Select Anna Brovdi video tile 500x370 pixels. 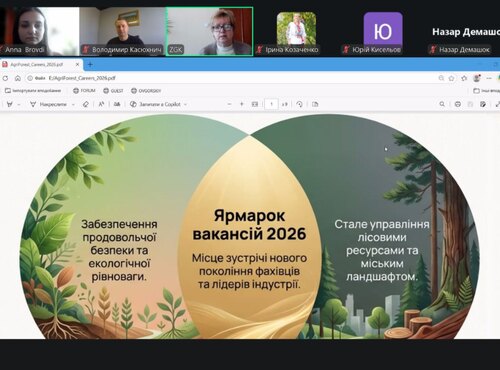39,31
